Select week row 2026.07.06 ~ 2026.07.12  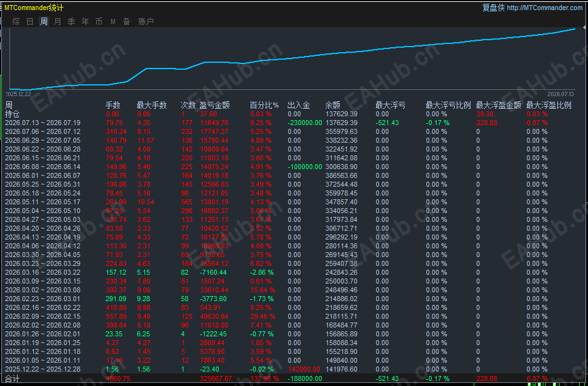tap(43, 131)
